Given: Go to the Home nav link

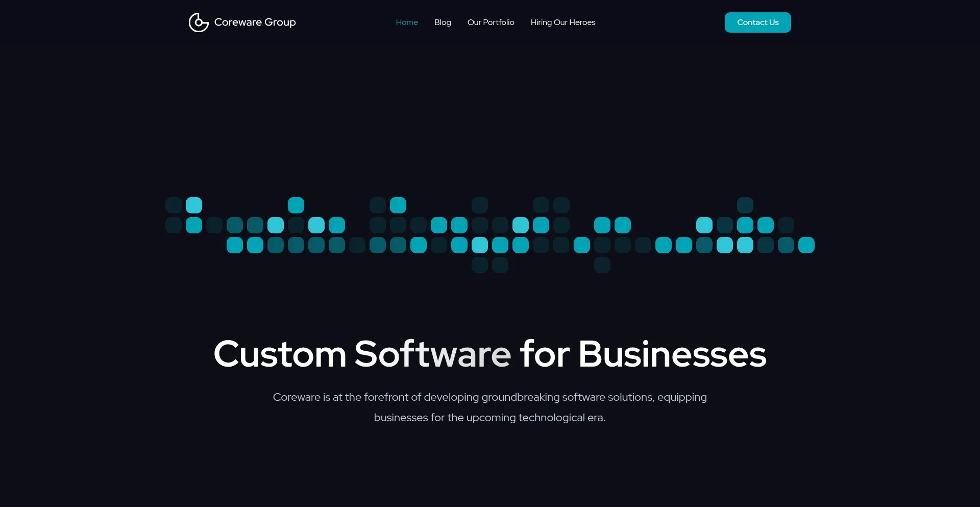Looking at the screenshot, I should (407, 22).
